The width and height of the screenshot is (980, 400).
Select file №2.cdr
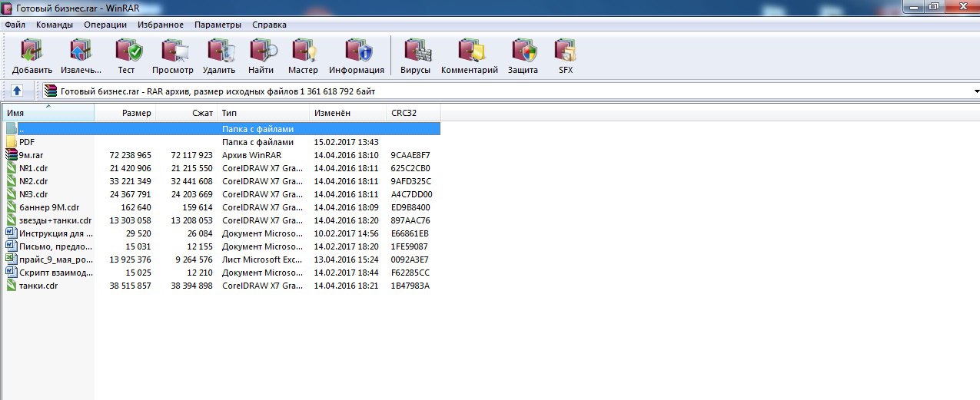click(33, 181)
